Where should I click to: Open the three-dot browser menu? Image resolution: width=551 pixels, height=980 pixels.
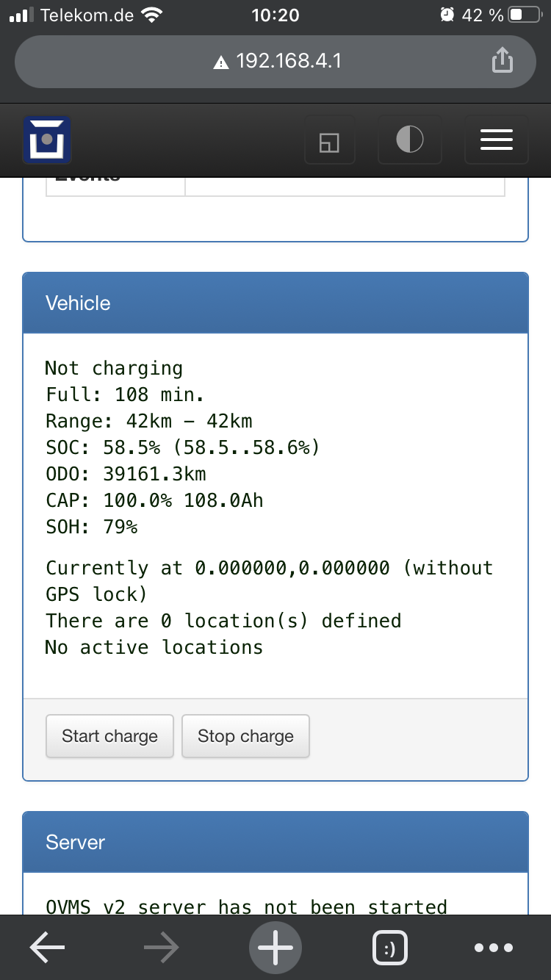[494, 948]
